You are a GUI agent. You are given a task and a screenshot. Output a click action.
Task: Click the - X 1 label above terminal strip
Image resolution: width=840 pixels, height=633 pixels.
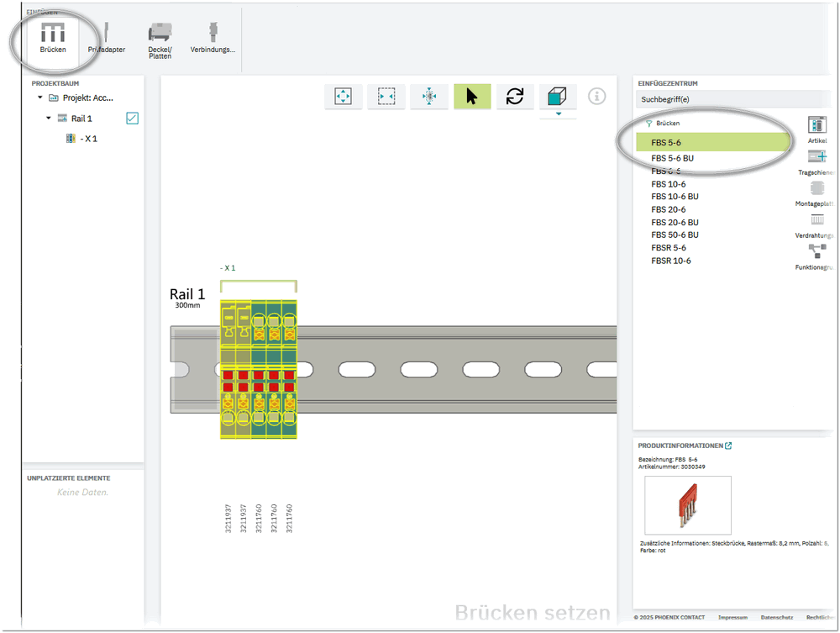(228, 268)
